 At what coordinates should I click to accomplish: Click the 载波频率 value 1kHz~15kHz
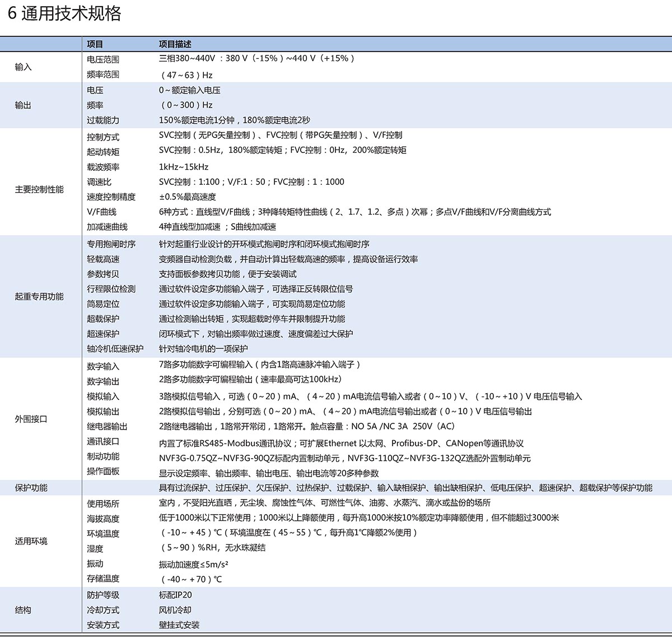[x=184, y=167]
